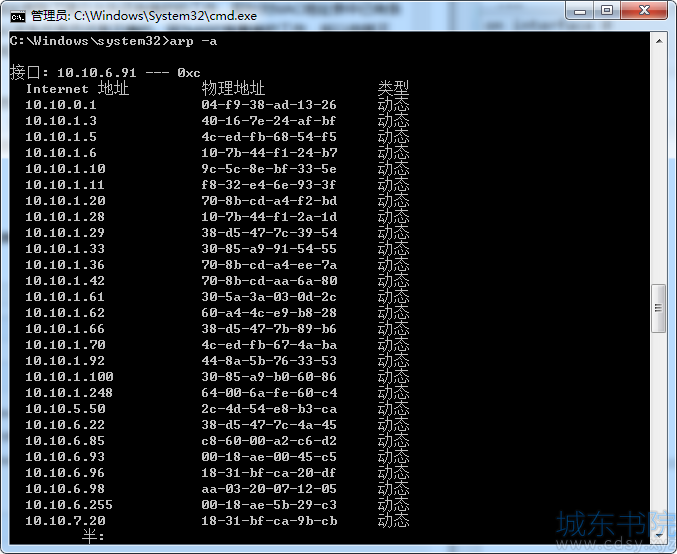Click IP address 10.10.0.1
The height and width of the screenshot is (554, 677).
coord(61,105)
